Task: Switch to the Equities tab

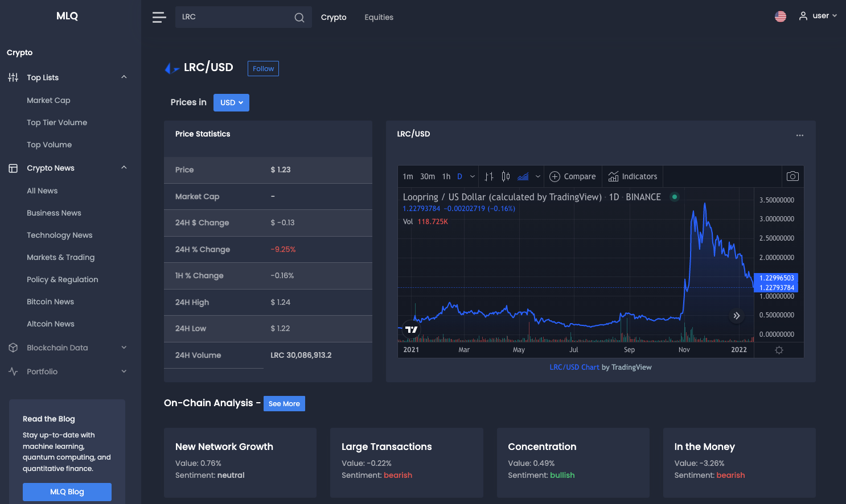Action: pyautogui.click(x=379, y=17)
